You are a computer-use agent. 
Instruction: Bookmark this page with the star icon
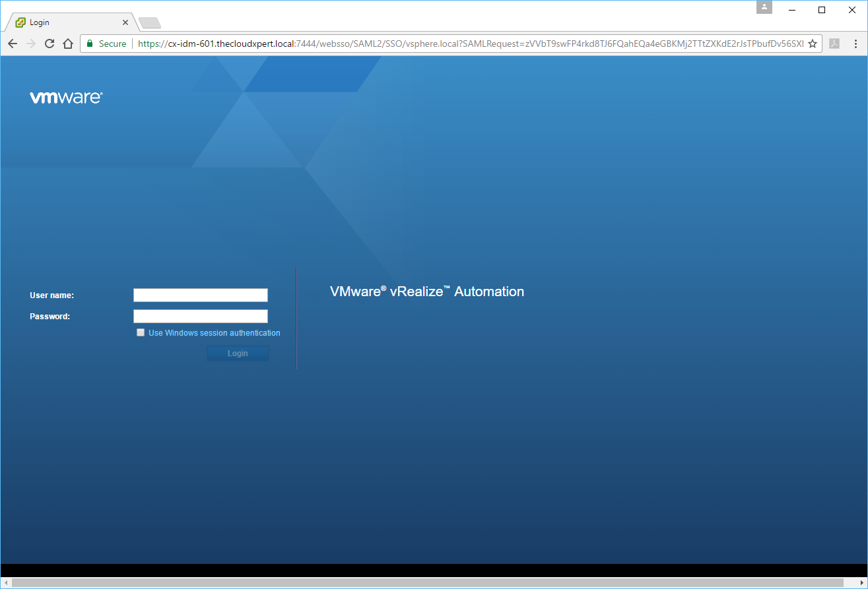[813, 44]
